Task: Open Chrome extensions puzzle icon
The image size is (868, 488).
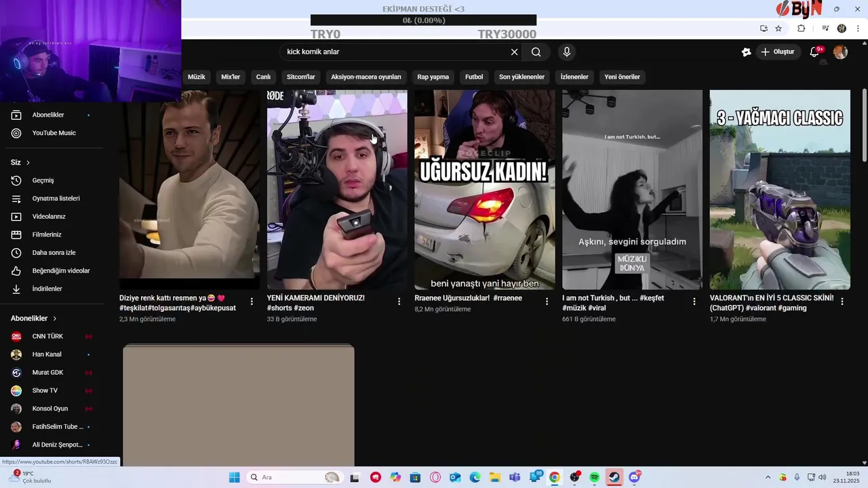Action: click(x=801, y=28)
